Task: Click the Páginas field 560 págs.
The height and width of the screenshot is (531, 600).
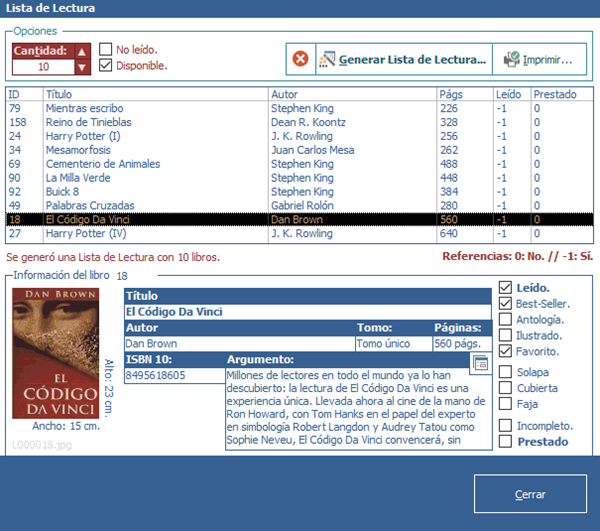Action: click(462, 344)
